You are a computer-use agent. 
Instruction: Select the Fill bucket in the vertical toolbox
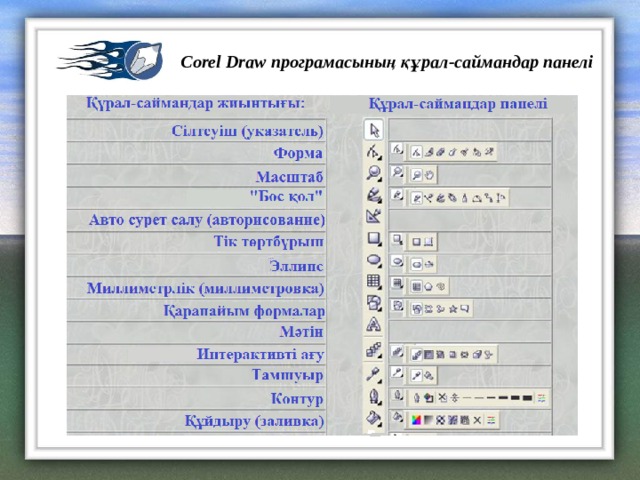pos(374,418)
